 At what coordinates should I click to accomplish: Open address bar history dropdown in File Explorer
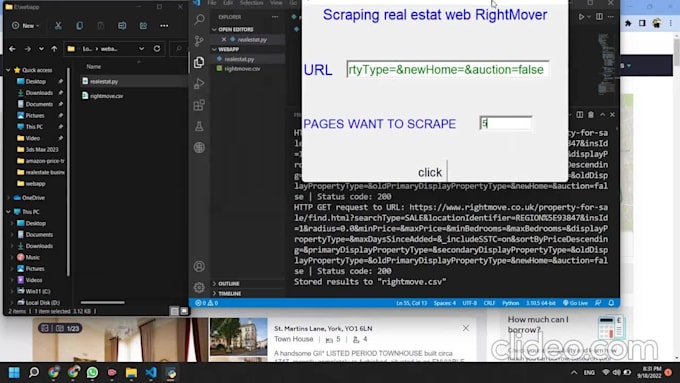click(141, 49)
